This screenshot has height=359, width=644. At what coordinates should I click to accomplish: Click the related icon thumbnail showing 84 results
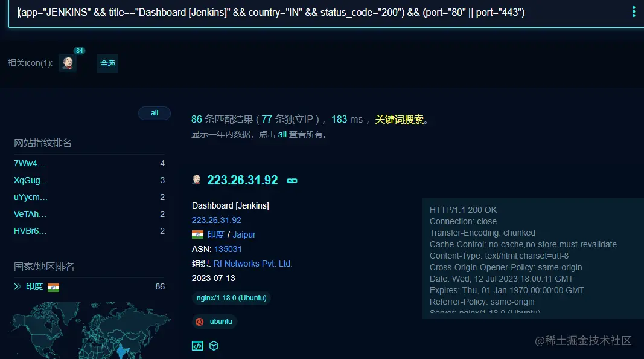[x=68, y=63]
